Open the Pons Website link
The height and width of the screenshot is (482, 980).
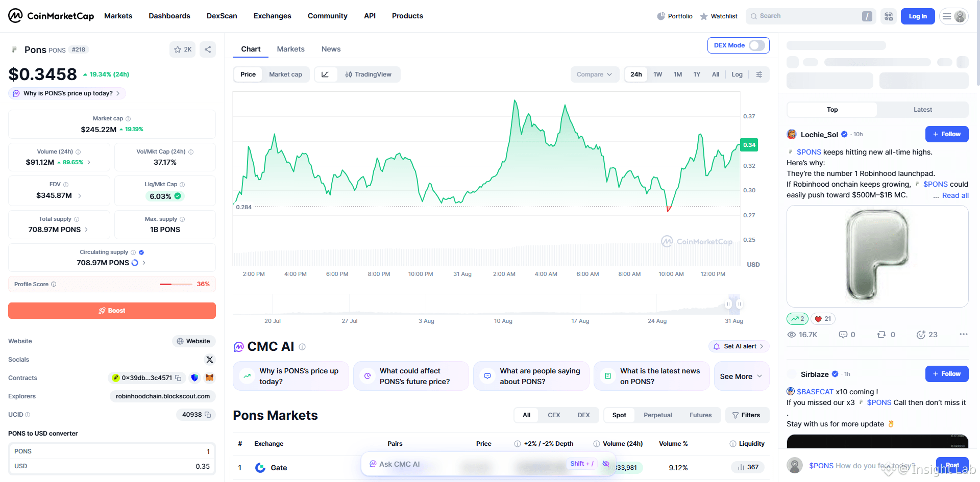coord(193,341)
